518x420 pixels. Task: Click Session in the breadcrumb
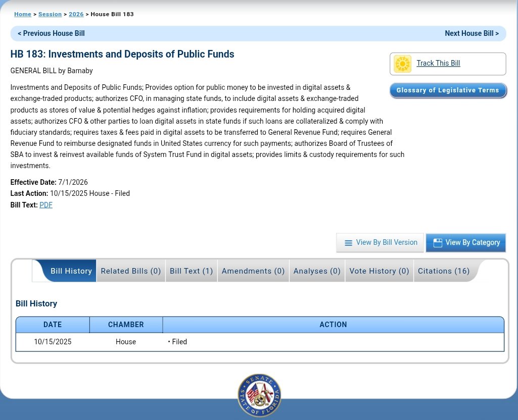click(50, 14)
